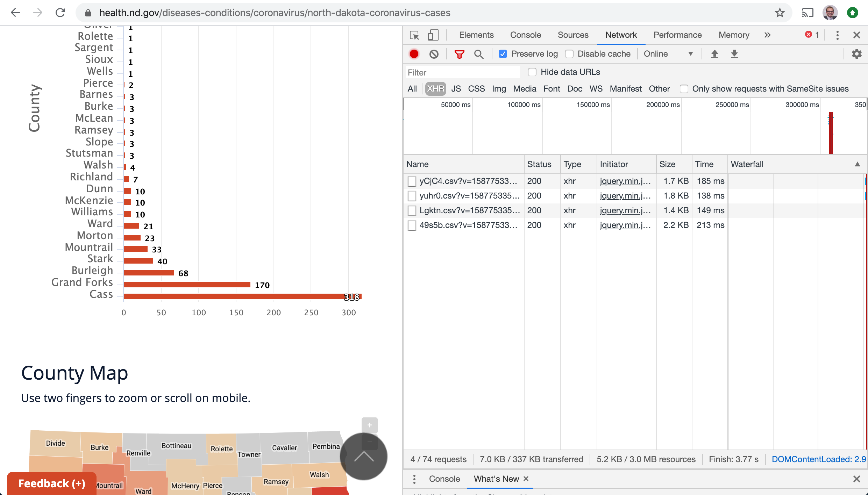Clear the network log
This screenshot has height=495, width=868.
pyautogui.click(x=434, y=54)
